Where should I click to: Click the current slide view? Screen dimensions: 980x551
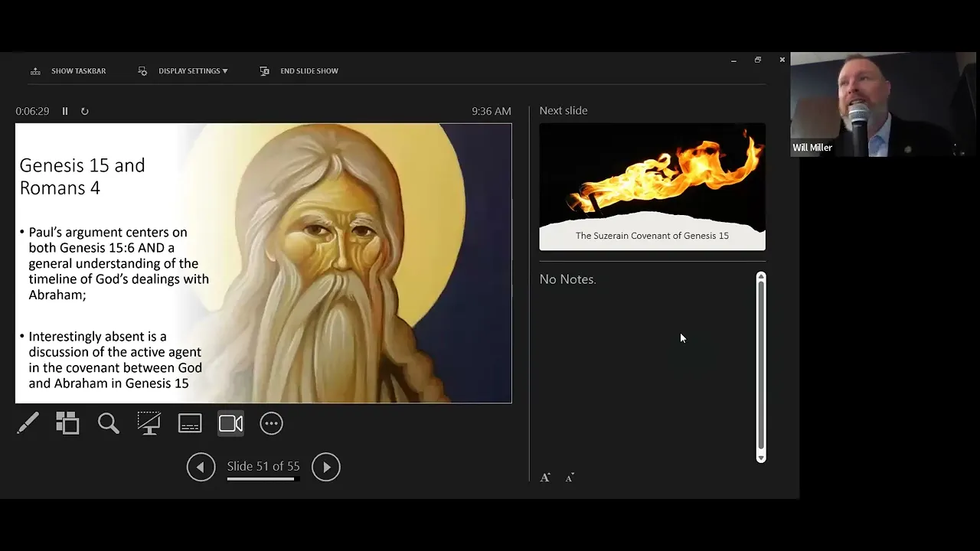tap(263, 263)
